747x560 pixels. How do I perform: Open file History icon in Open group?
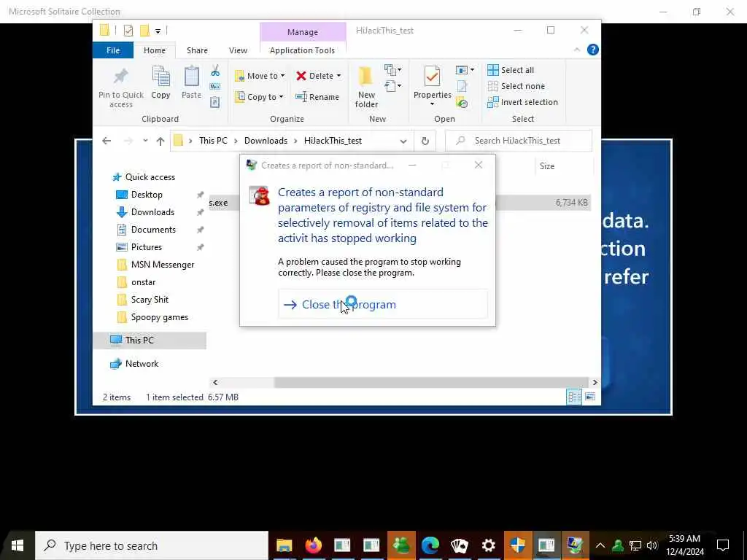click(462, 102)
